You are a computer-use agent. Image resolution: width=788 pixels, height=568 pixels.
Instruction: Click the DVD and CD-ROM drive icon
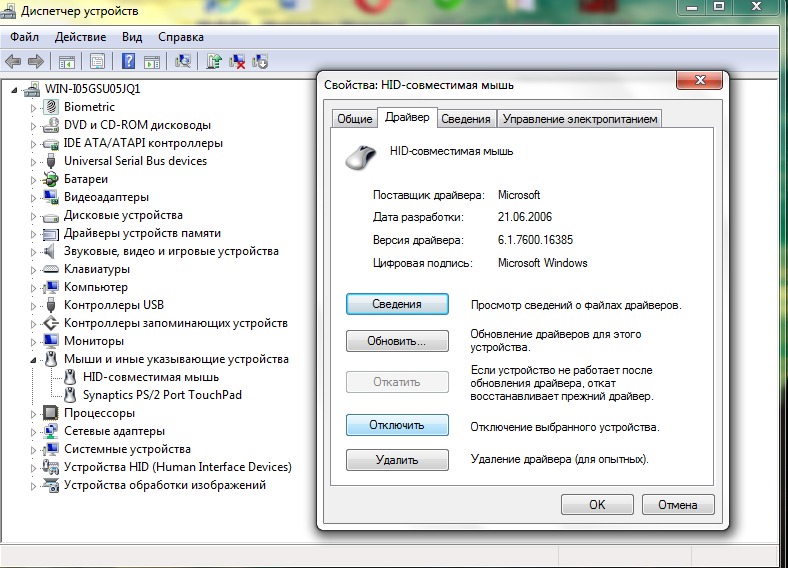pos(51,125)
